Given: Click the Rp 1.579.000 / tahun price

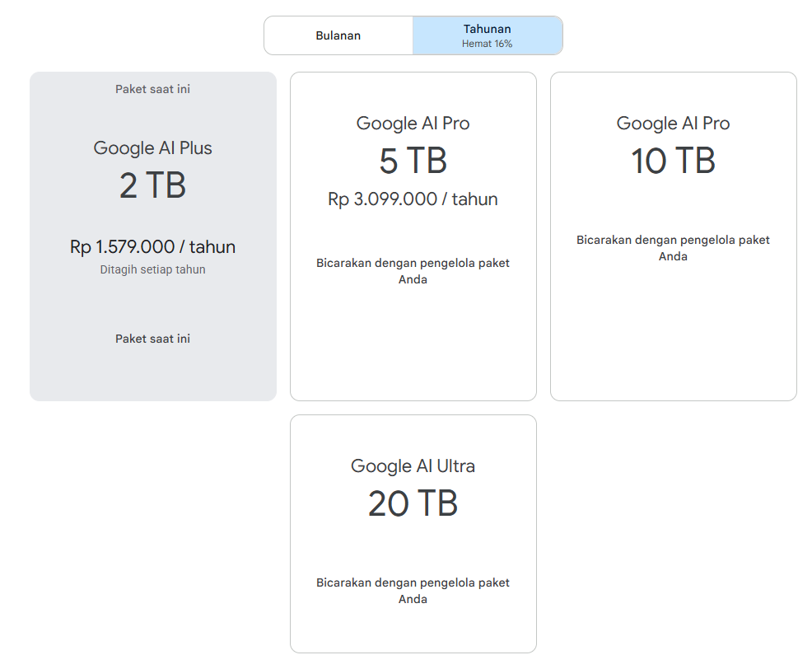Looking at the screenshot, I should tap(153, 246).
